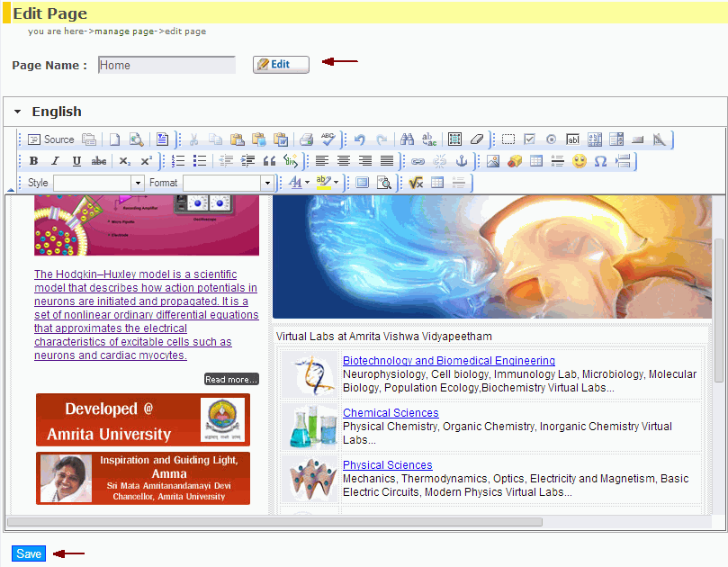
Task: Click the Select All icon
Action: tap(455, 139)
